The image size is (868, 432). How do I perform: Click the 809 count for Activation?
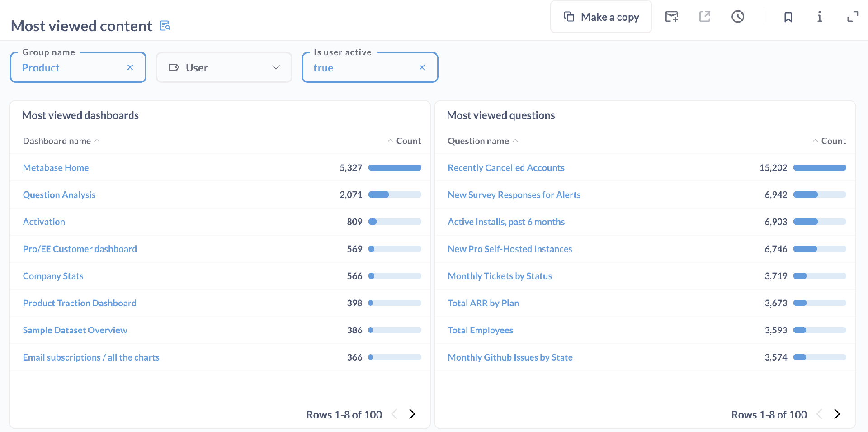(354, 222)
